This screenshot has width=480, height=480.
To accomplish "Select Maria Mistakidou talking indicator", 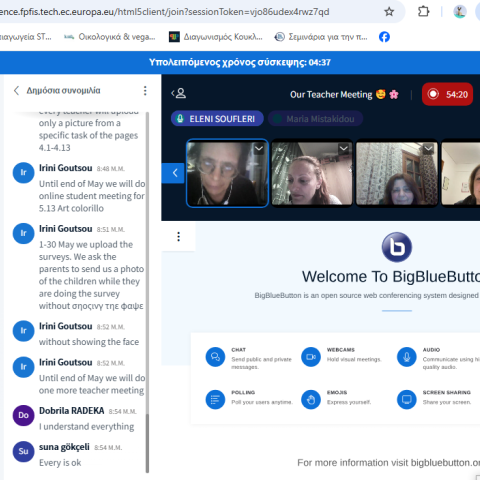I will pos(315,119).
